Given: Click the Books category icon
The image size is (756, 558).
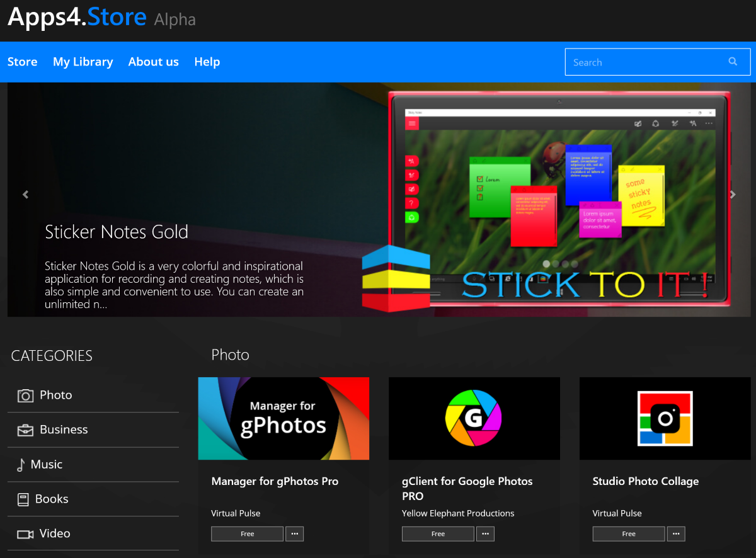Looking at the screenshot, I should 23,499.
